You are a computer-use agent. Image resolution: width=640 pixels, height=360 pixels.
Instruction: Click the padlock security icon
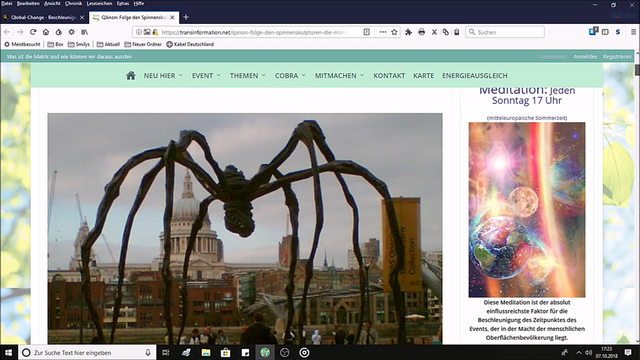click(x=155, y=32)
